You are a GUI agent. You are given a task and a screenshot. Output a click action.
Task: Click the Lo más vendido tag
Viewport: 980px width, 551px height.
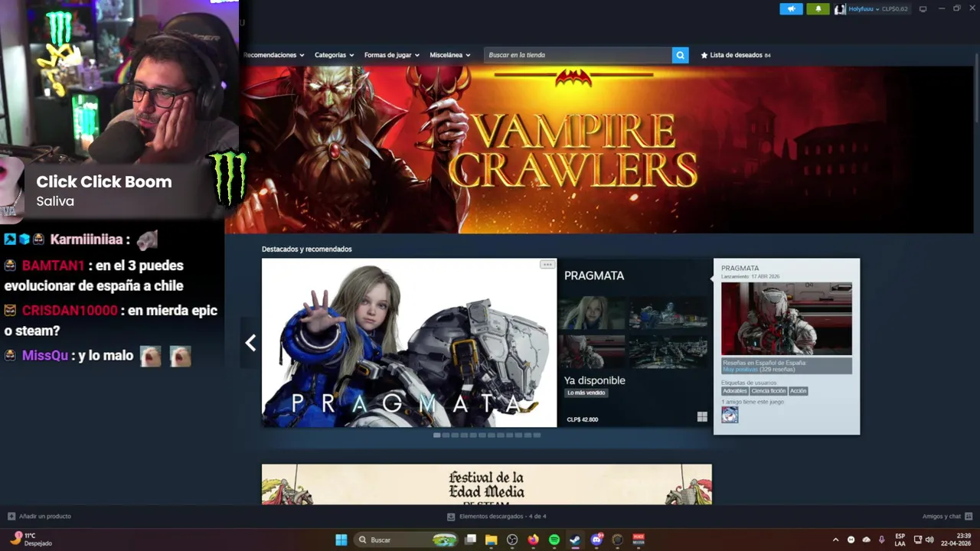[586, 393]
